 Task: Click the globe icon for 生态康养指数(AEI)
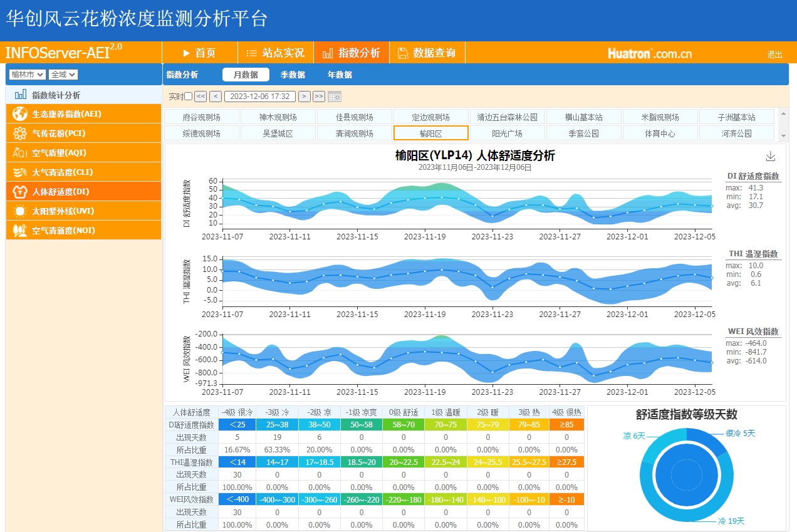[20, 114]
